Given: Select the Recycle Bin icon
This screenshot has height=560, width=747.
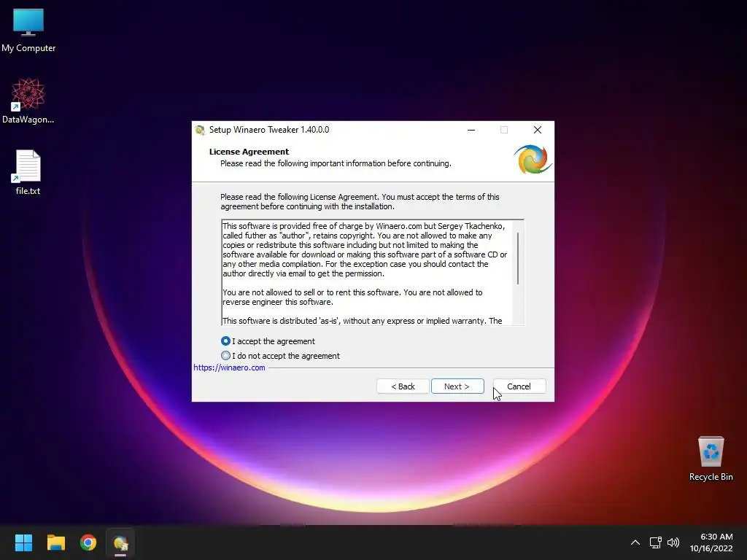Looking at the screenshot, I should pyautogui.click(x=711, y=459).
